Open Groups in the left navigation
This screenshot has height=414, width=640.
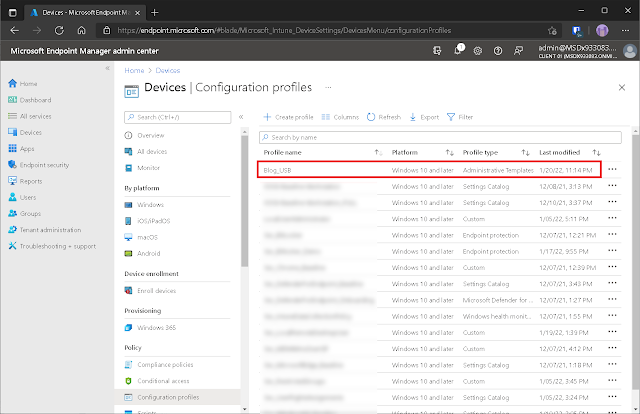point(24,214)
